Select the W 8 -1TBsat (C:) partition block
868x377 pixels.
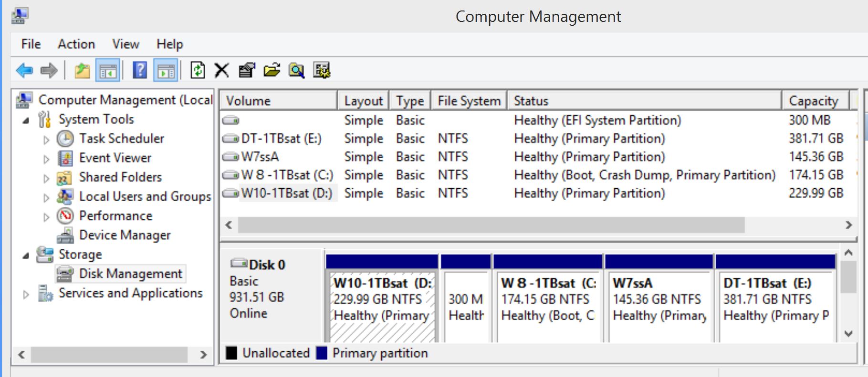(548, 298)
